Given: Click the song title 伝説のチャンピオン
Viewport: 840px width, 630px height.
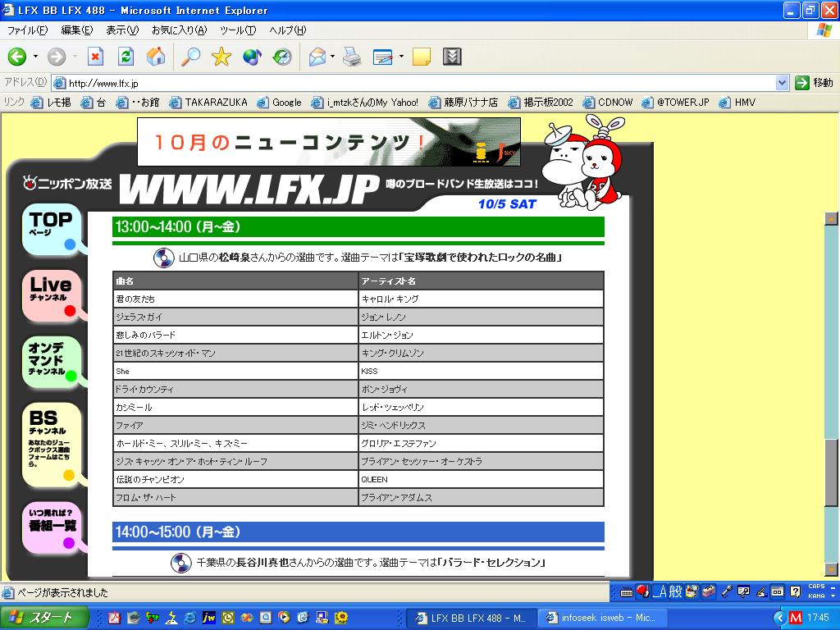Looking at the screenshot, I should pos(150,479).
